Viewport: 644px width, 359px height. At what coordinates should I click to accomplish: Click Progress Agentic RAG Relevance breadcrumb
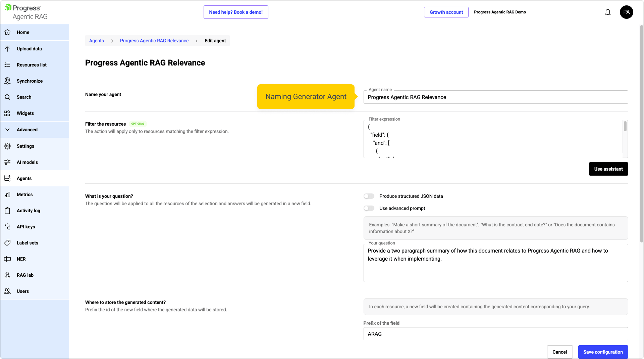tap(154, 41)
